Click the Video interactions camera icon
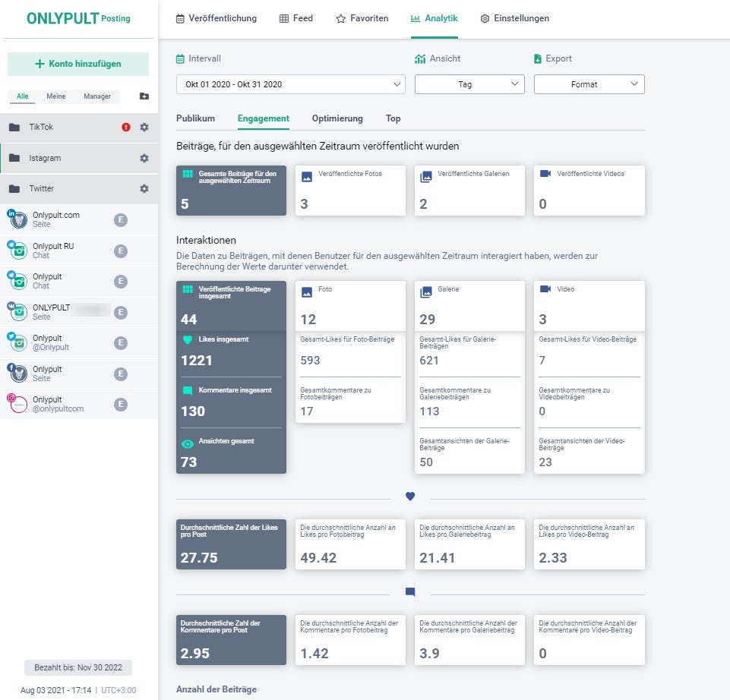The height and width of the screenshot is (700, 730). pos(545,289)
